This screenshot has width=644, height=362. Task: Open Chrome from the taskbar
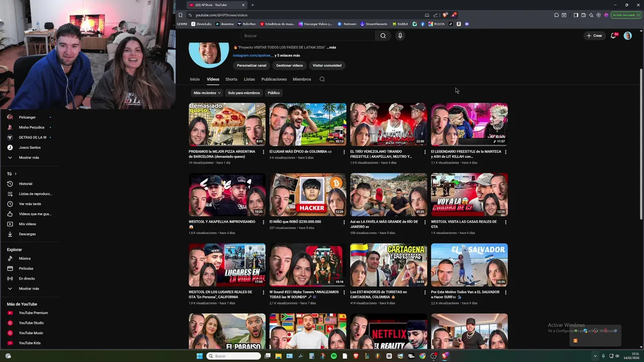422,356
